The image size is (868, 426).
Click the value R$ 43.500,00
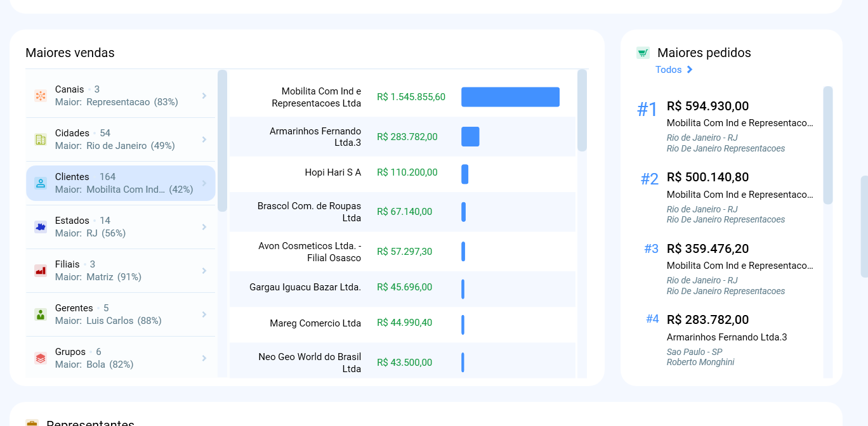click(405, 363)
